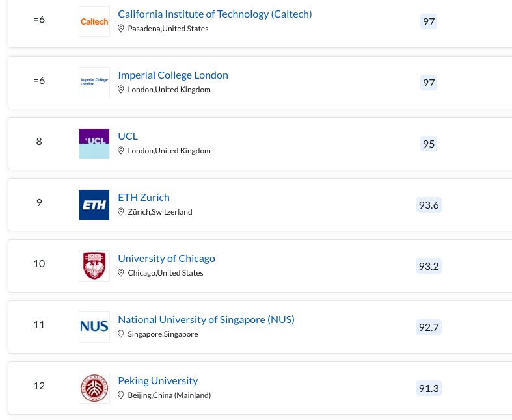The image size is (512, 420).
Task: Open the UCL university link
Action: pos(128,137)
